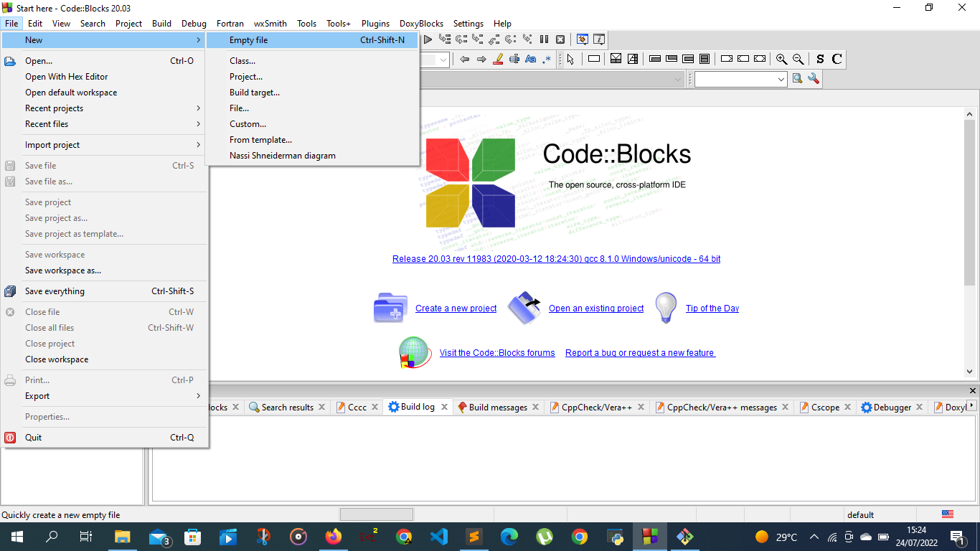Close the Build log tab

pos(445,407)
